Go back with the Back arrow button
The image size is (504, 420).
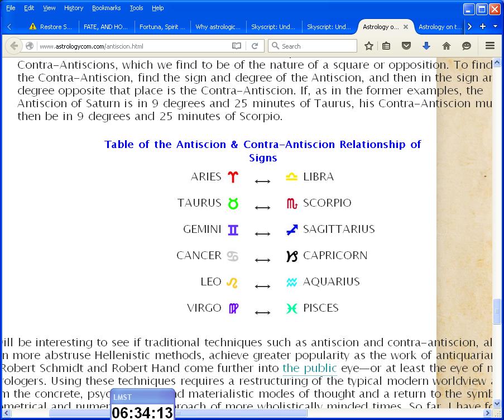14,46
